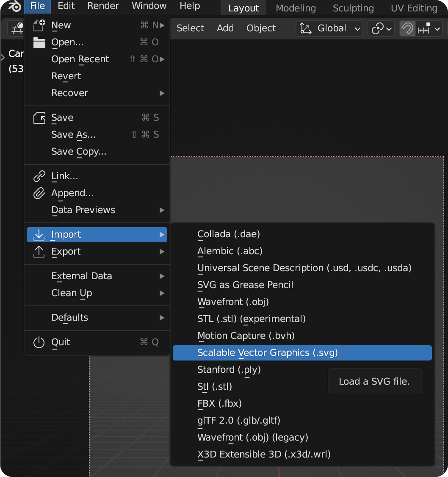Import X3D Extensible 3D file
Viewport: 448px width, 477px height.
pos(302,455)
